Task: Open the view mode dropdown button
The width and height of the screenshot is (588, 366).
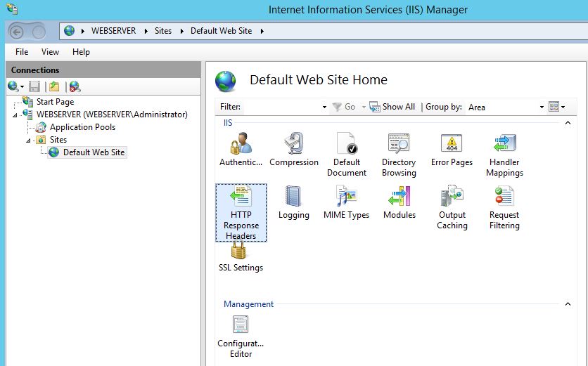Action: click(x=556, y=107)
